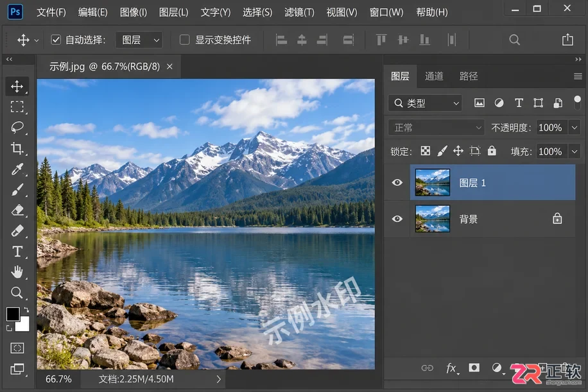Click align bottom edges icon
588x392 pixels.
424,40
